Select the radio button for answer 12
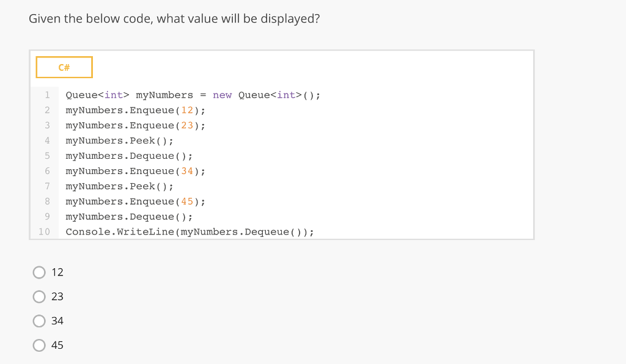Screen dimensions: 626x364 click(40, 272)
